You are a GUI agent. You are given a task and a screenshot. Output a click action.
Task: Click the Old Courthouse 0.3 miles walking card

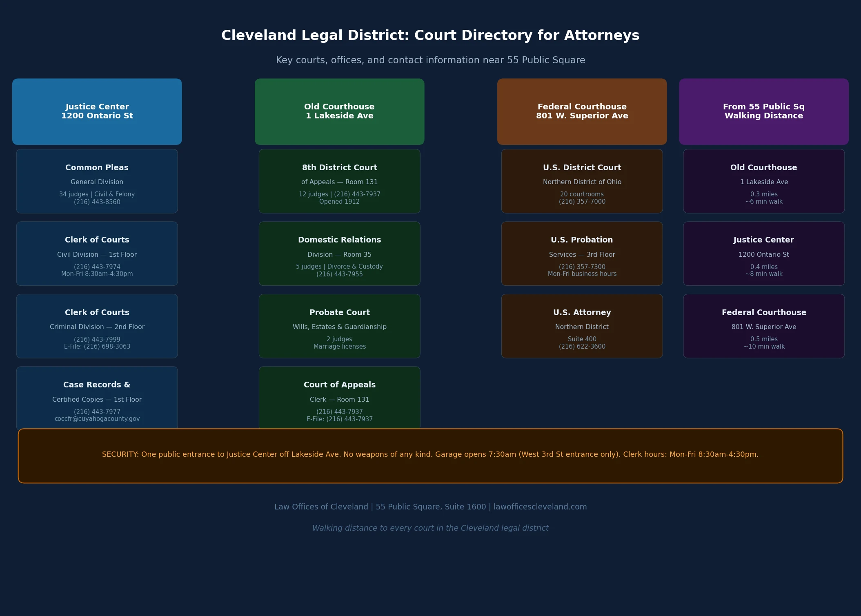pos(764,181)
